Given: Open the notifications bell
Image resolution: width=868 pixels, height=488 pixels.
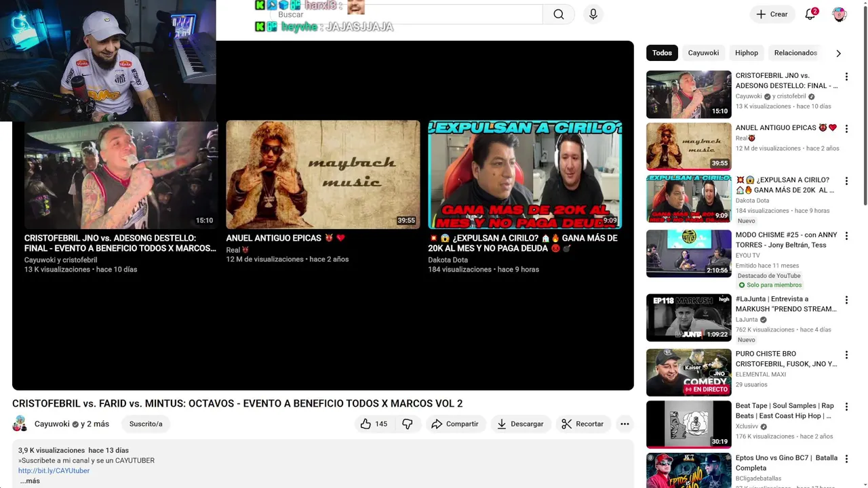Looking at the screenshot, I should (x=810, y=14).
